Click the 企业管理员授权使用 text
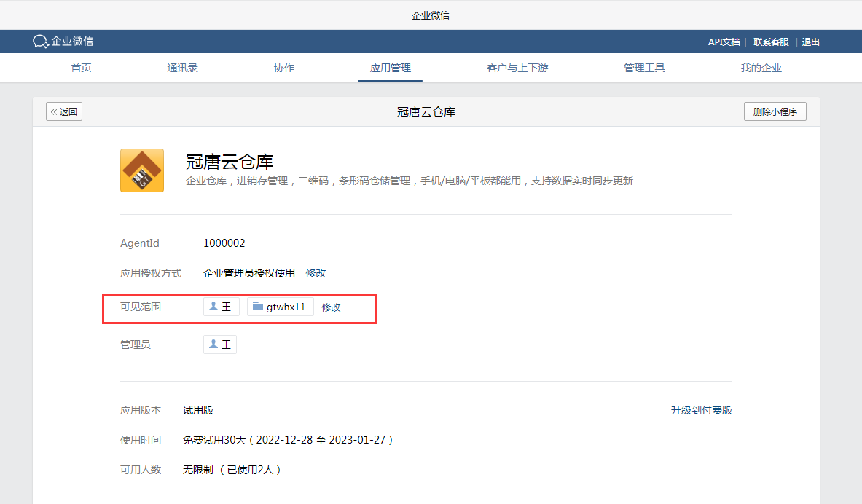862x504 pixels. (249, 273)
